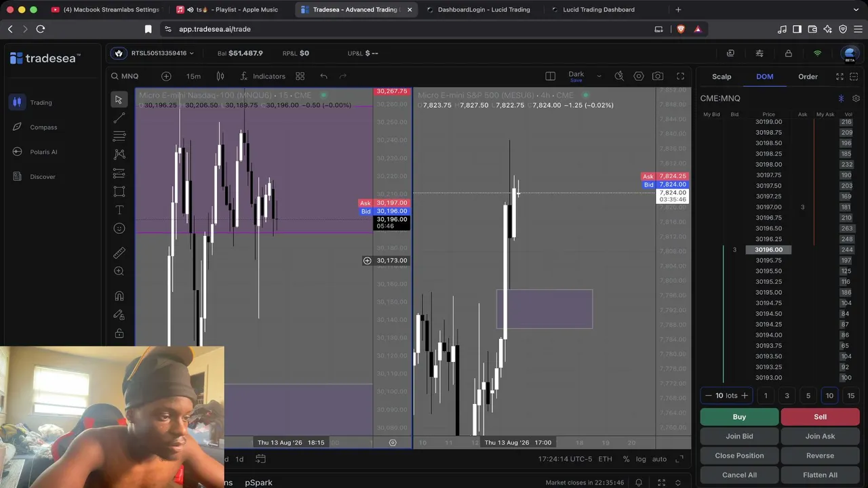The width and height of the screenshot is (868, 488).
Task: Enter fullscreen chart mode
Action: (680, 76)
